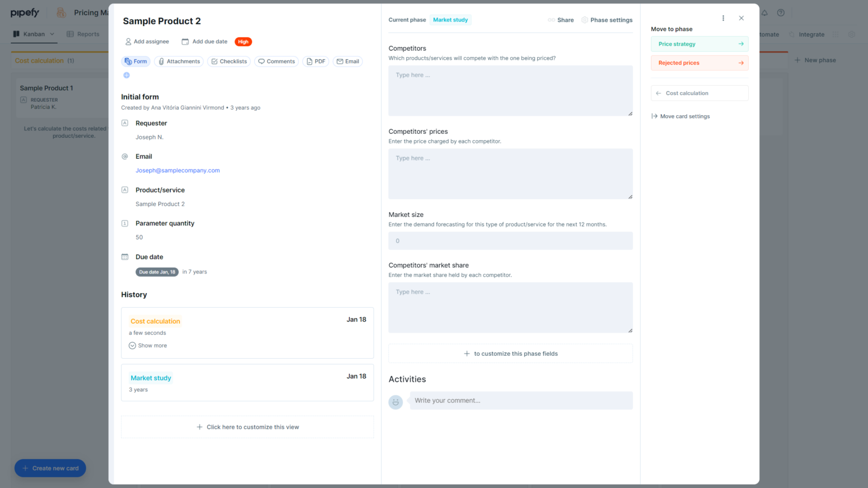Click the Joseph@samplecompany.com email link
868x488 pixels.
[177, 170]
